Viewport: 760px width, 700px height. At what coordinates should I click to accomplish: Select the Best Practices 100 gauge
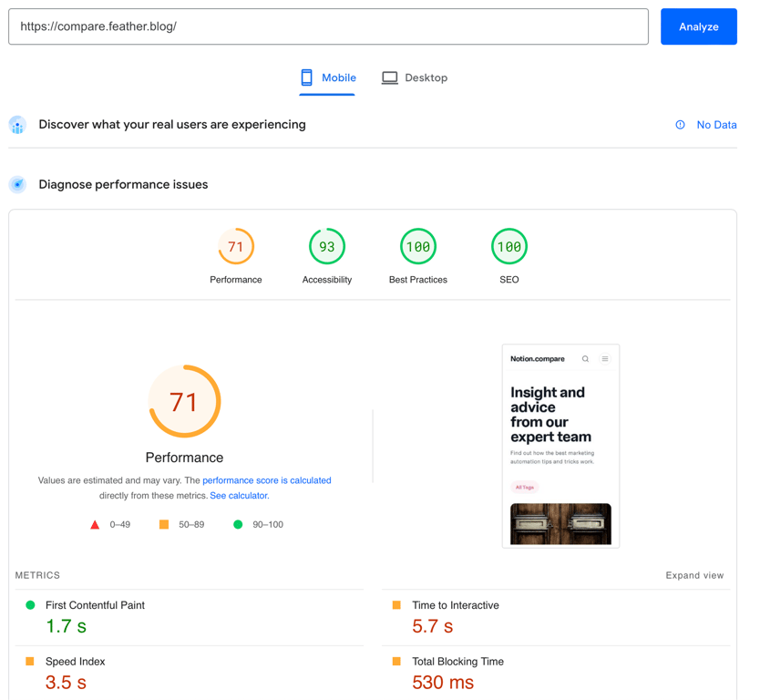click(x=418, y=246)
